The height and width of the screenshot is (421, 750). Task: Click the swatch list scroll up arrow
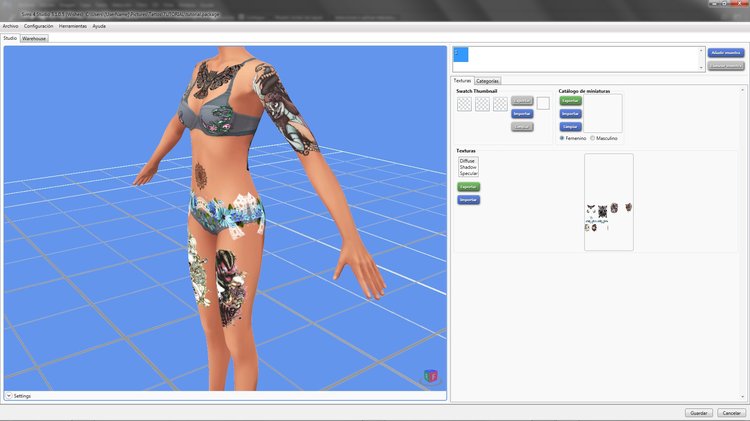coord(701,50)
